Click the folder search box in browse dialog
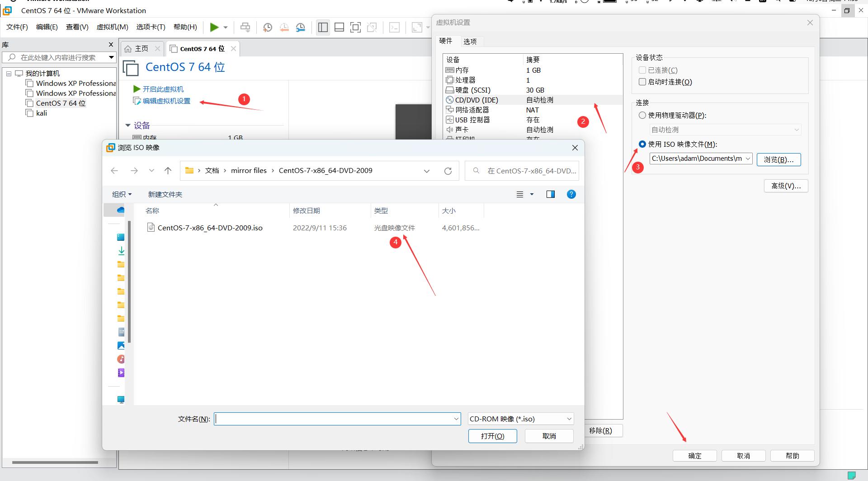The image size is (868, 481). click(522, 171)
